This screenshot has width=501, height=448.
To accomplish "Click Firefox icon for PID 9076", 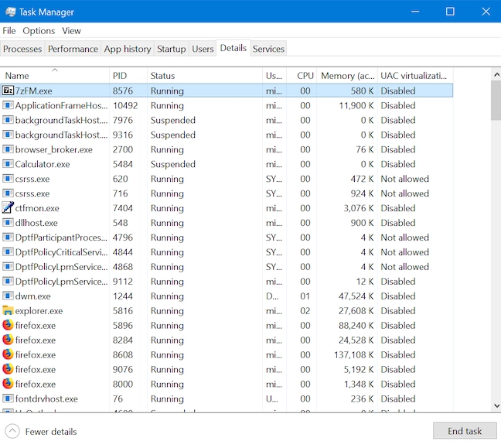I will pyautogui.click(x=8, y=369).
